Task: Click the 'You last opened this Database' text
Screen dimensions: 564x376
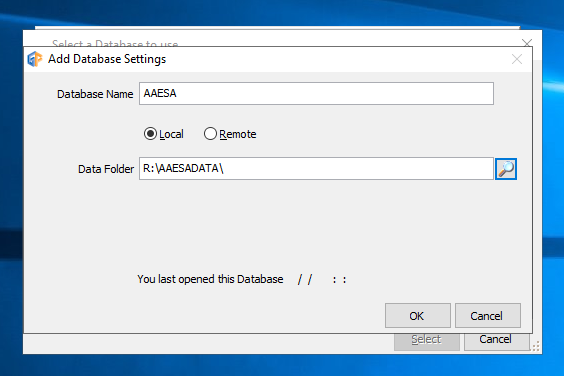Action: click(x=210, y=279)
